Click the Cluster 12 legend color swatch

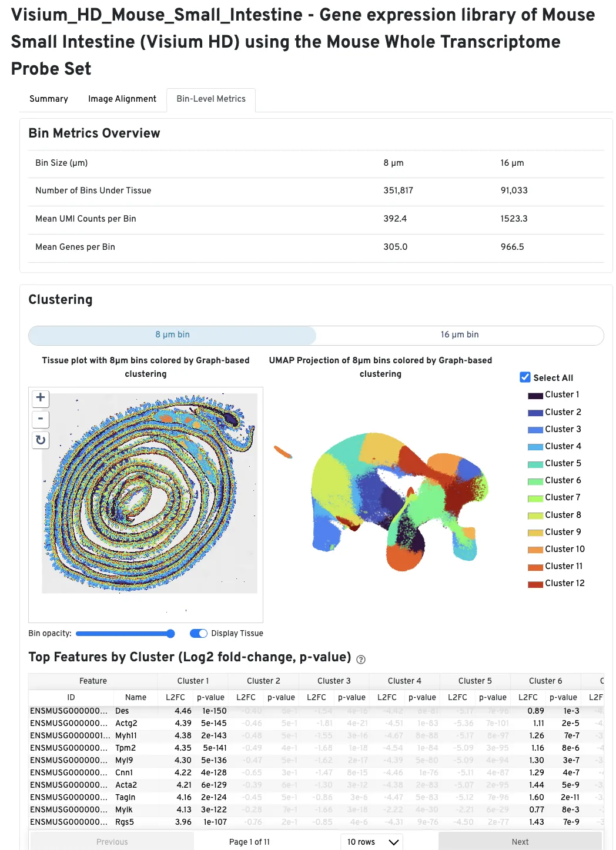point(535,584)
